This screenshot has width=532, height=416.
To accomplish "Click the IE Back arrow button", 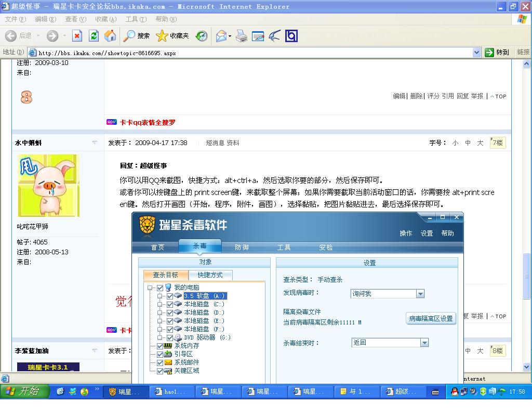I will click(11, 36).
